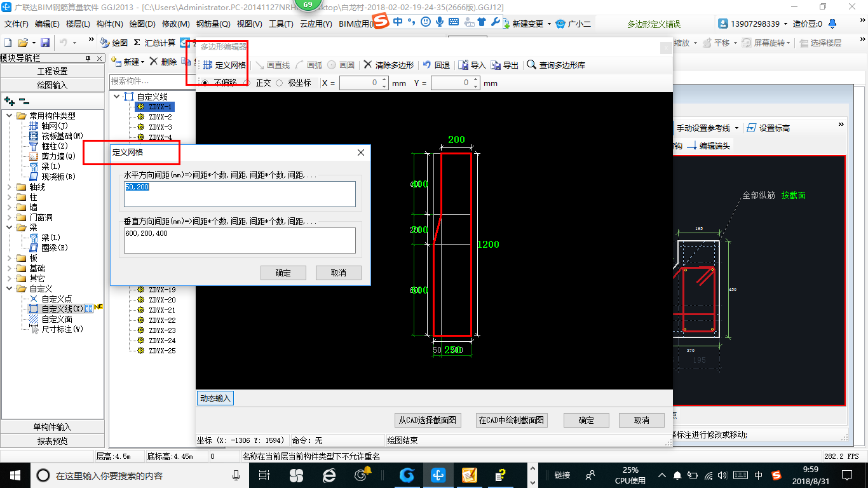Collapse the 梁 folder tree node

click(10, 227)
